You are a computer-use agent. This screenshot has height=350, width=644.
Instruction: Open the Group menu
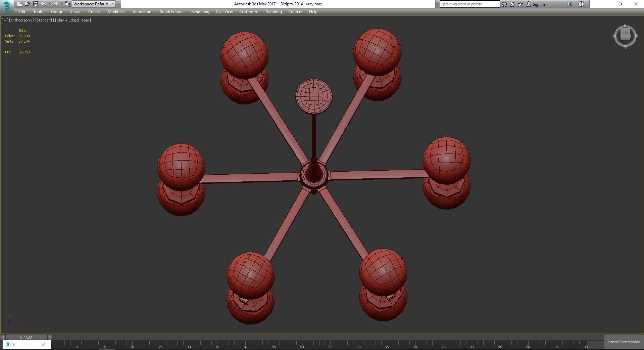click(x=56, y=12)
